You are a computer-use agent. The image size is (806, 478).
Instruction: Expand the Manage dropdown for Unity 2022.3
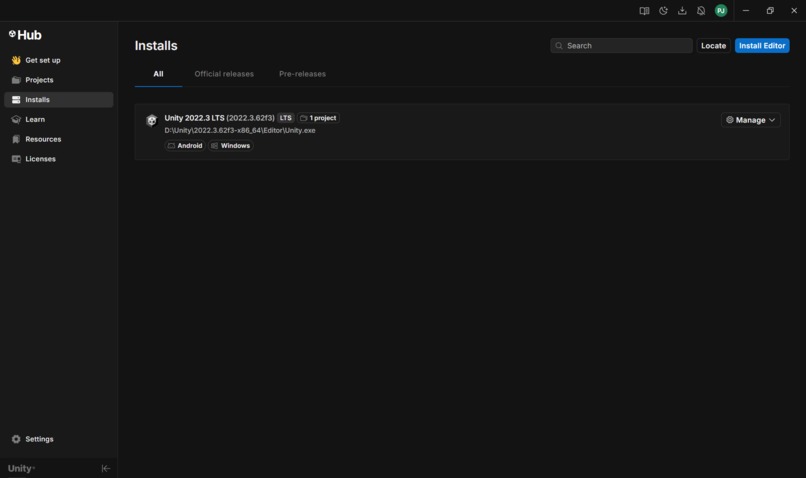(750, 120)
